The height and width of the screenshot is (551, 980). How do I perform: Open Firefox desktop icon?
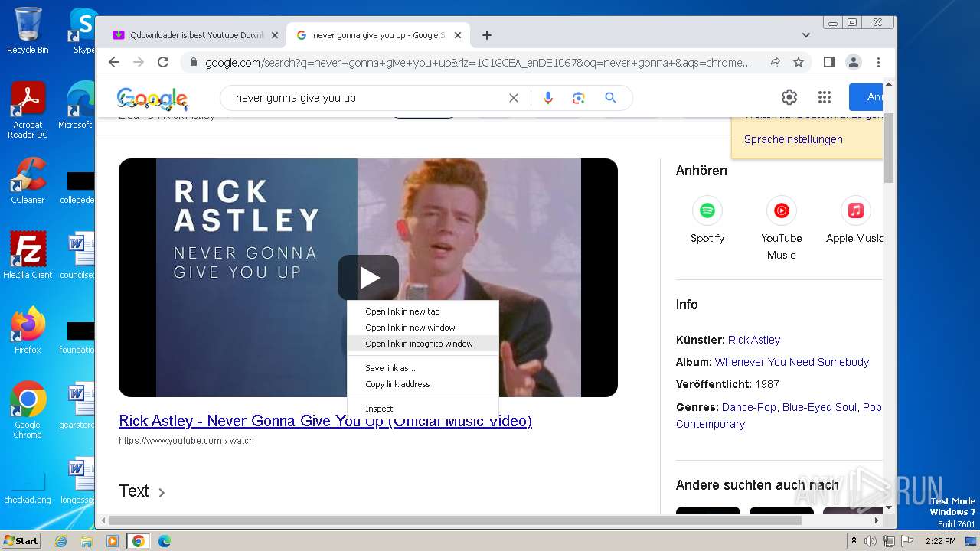tap(28, 331)
